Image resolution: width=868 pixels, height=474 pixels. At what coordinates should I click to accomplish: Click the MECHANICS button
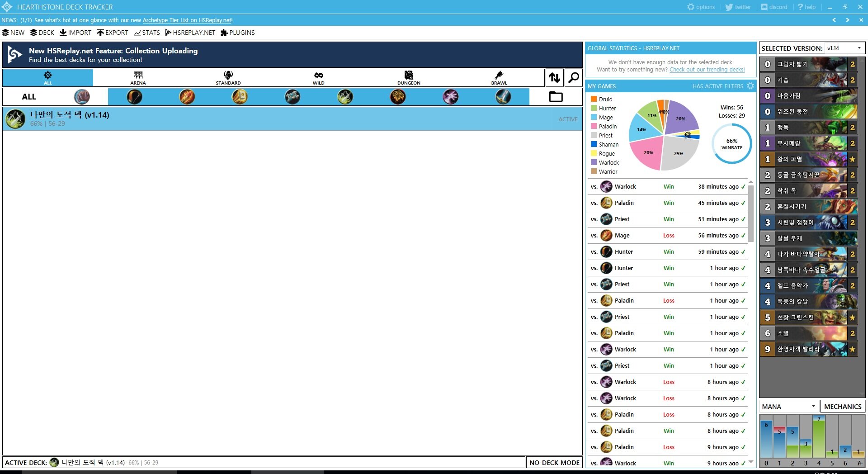843,406
